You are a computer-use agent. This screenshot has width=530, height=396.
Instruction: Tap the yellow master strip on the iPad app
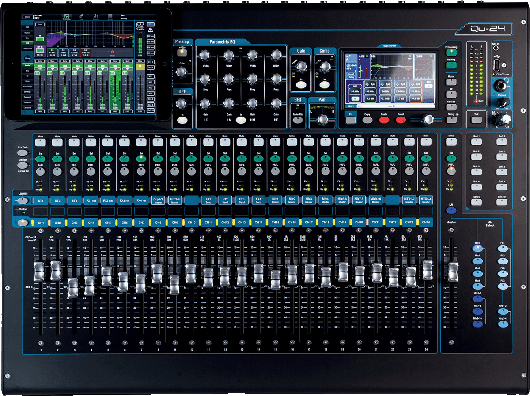point(140,86)
